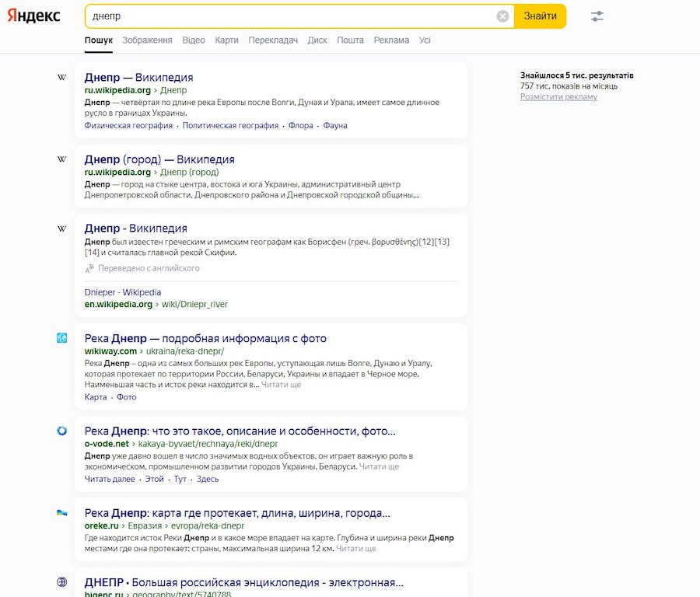Click the wikiway.com favicon
This screenshot has height=597, width=700.
click(x=62, y=338)
